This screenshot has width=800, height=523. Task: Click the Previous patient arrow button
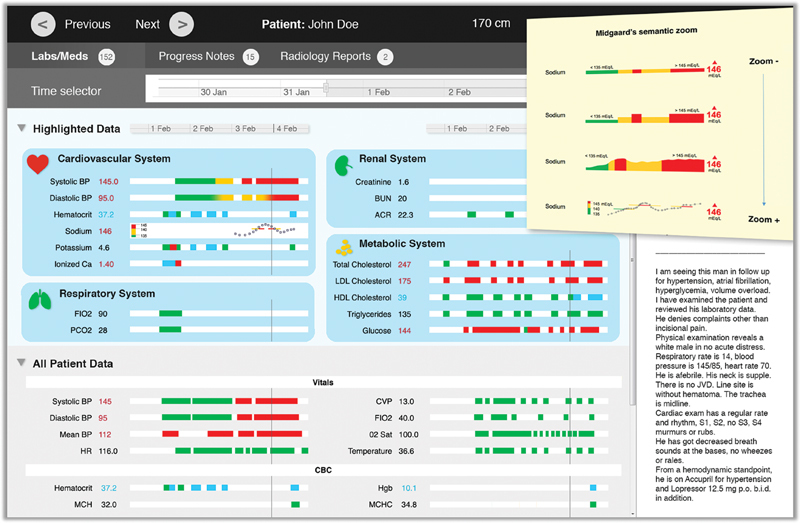pos(43,24)
